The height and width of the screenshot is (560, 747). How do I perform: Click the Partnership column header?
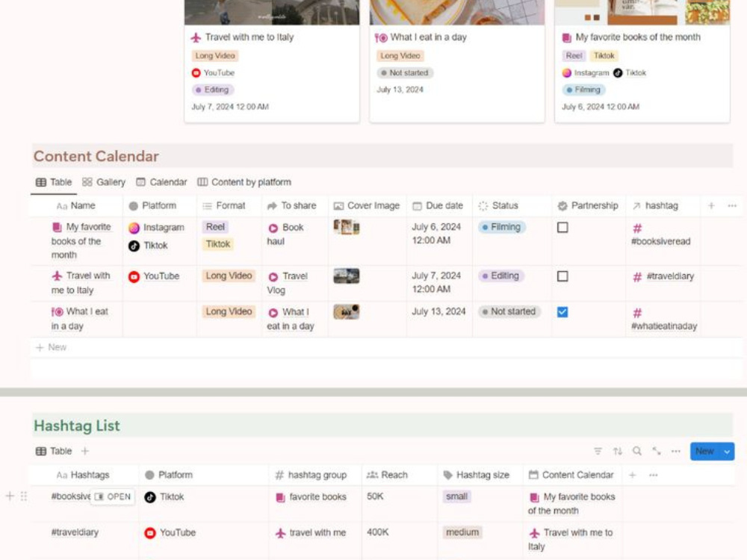click(x=588, y=206)
